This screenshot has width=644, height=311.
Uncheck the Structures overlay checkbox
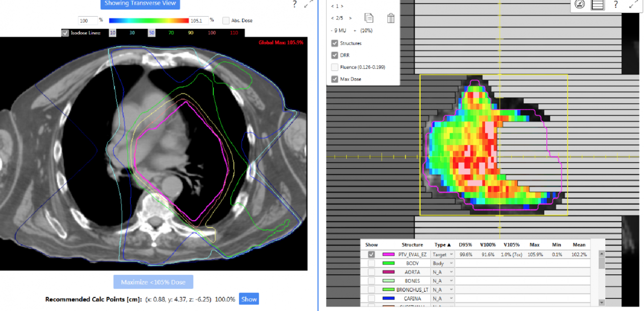click(x=335, y=43)
